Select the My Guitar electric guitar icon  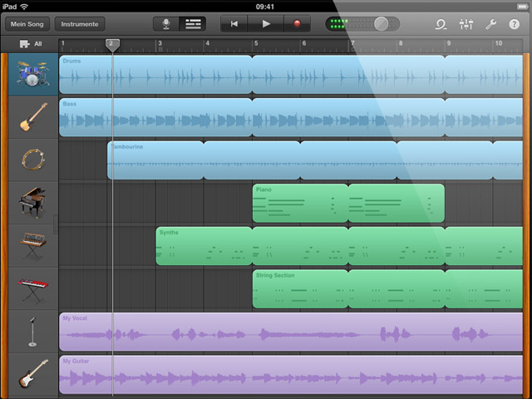pos(33,373)
